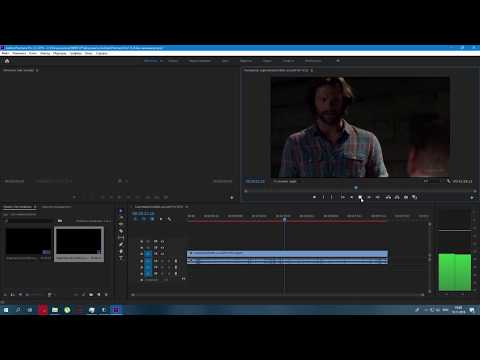This screenshot has width=480, height=360.
Task: Toggle V3 track output eye
Action: click(162, 241)
